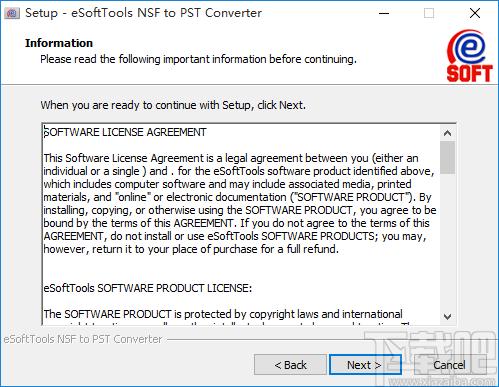The height and width of the screenshot is (387, 499).
Task: Cancel the setup wizard
Action: pos(450,365)
